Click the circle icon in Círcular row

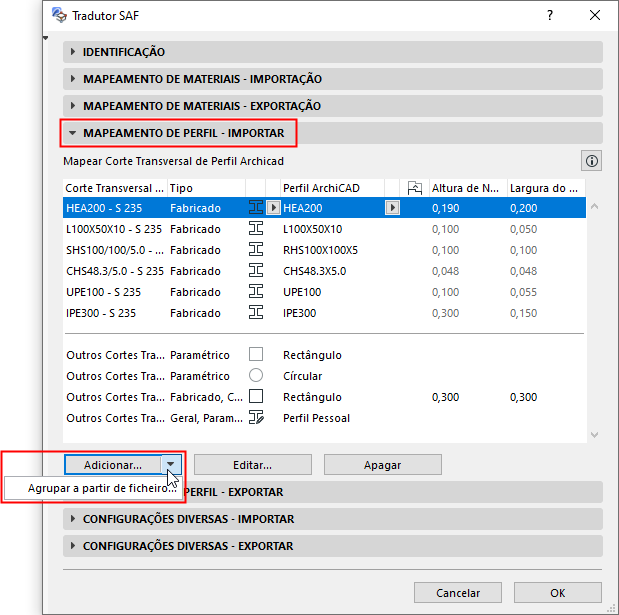click(x=256, y=375)
